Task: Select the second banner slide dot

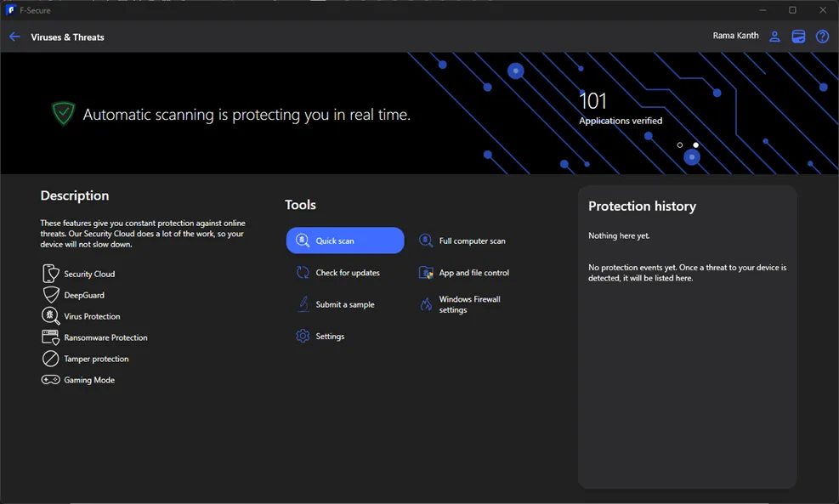Action: pyautogui.click(x=695, y=145)
